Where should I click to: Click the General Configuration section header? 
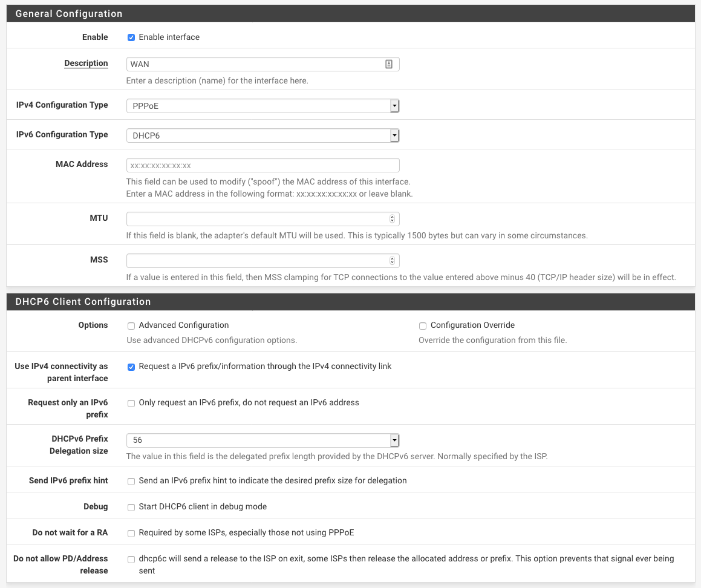(x=351, y=13)
